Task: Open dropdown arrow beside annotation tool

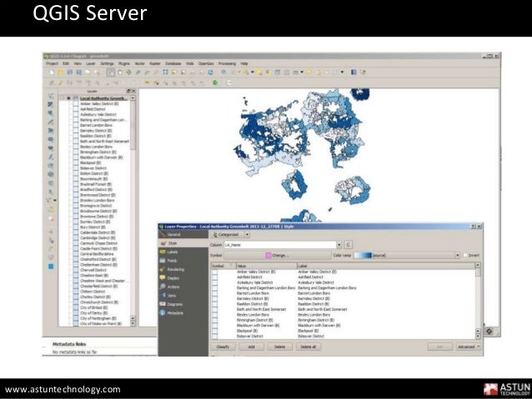Action: (x=342, y=72)
